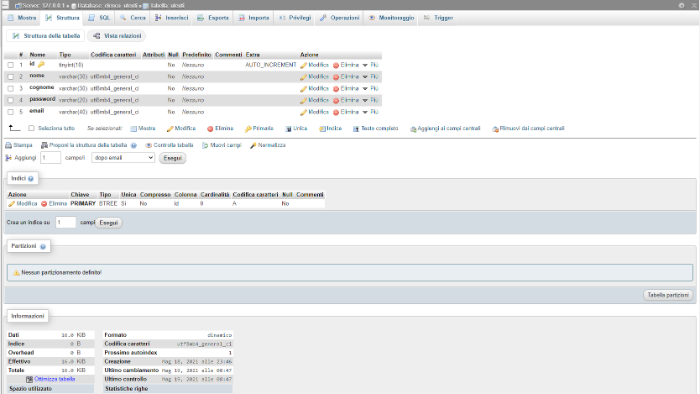Open the Privilegi tab
This screenshot has width=700, height=394.
pyautogui.click(x=295, y=18)
